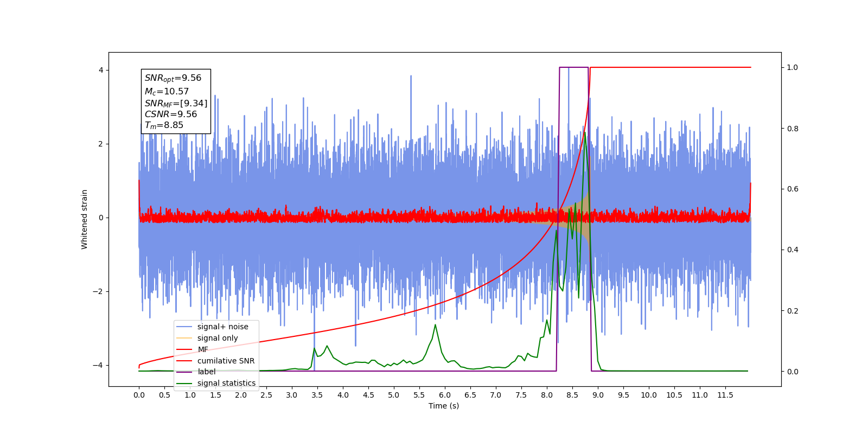Click the SNRopt=9.56 annotation text
Image resolution: width=868 pixels, height=434 pixels.
click(173, 78)
